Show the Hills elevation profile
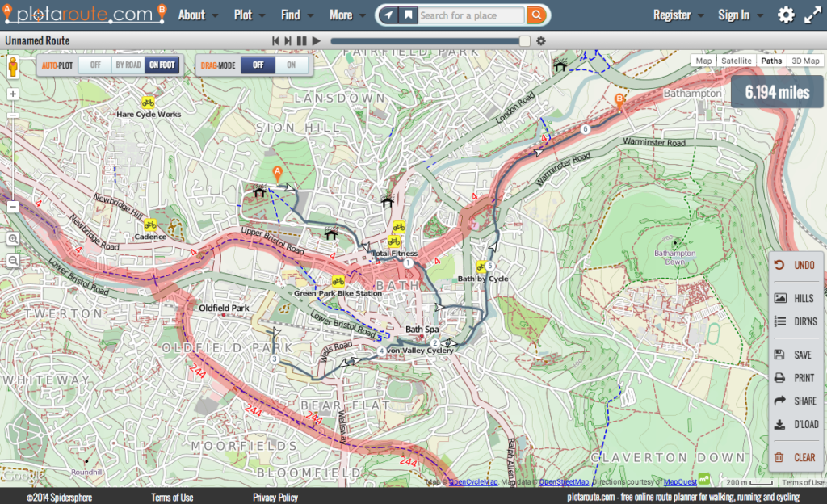 pyautogui.click(x=796, y=298)
